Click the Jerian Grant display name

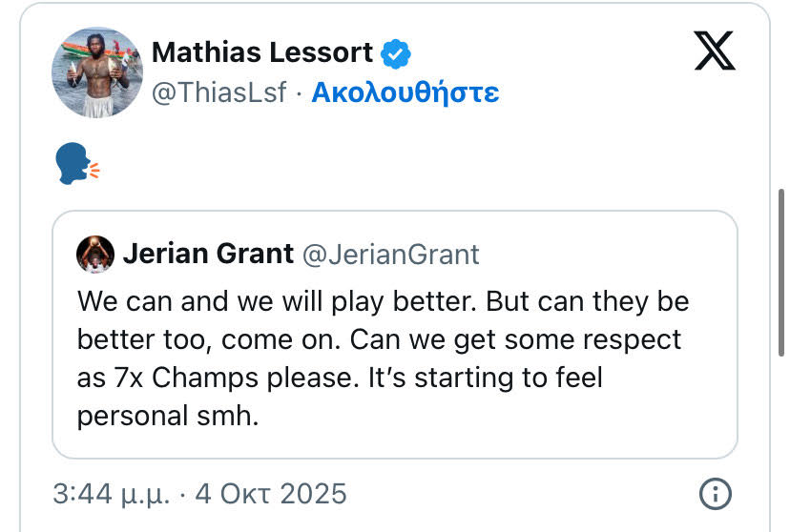tap(208, 254)
